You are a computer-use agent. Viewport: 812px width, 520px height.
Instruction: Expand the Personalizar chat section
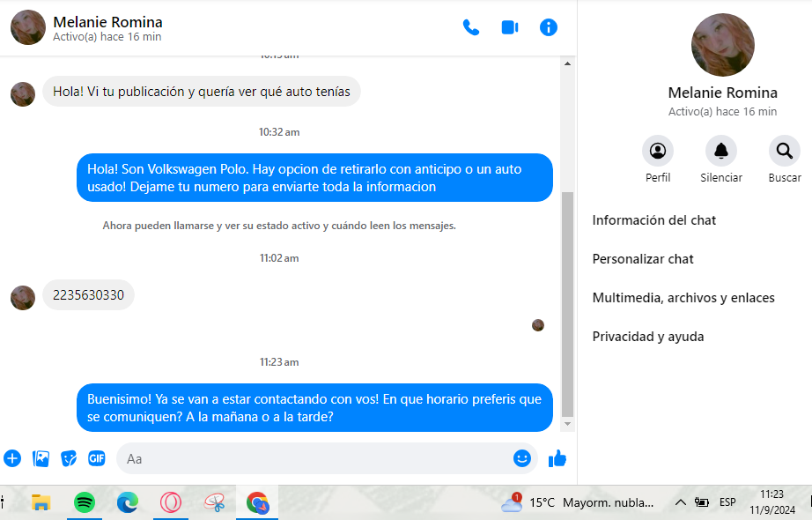tap(643, 259)
